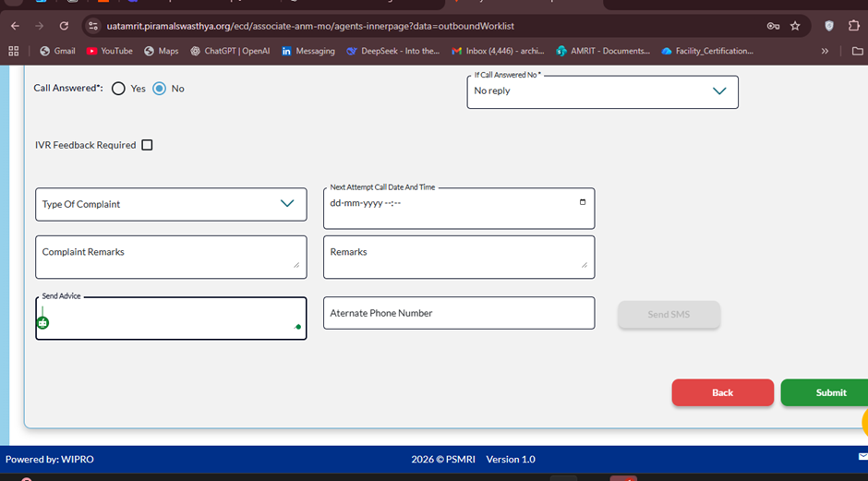The height and width of the screenshot is (481, 868).
Task: Show more bookmarks with chevron
Action: click(825, 51)
